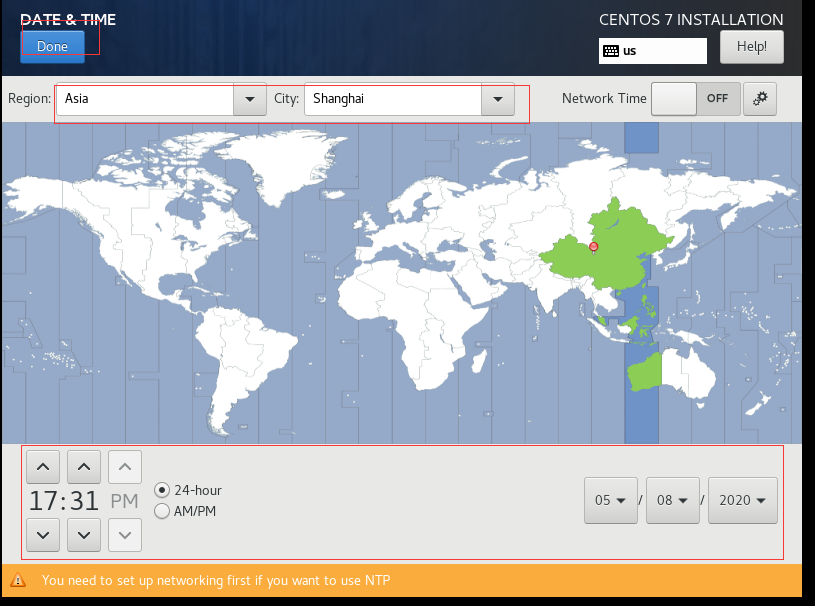Click the Help! button

(752, 47)
